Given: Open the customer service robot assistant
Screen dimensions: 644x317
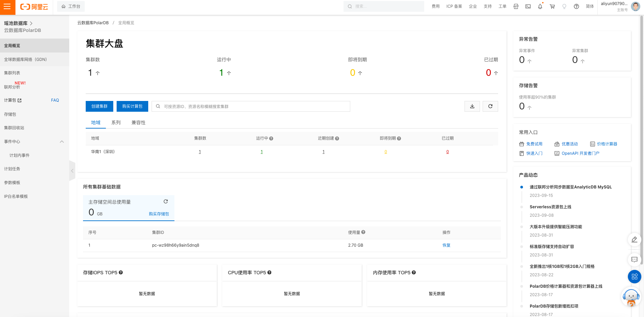Looking at the screenshot, I should [x=631, y=297].
